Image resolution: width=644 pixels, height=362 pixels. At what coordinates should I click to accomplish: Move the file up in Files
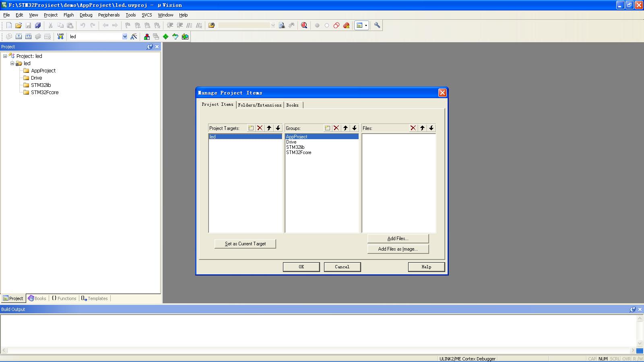coord(422,128)
